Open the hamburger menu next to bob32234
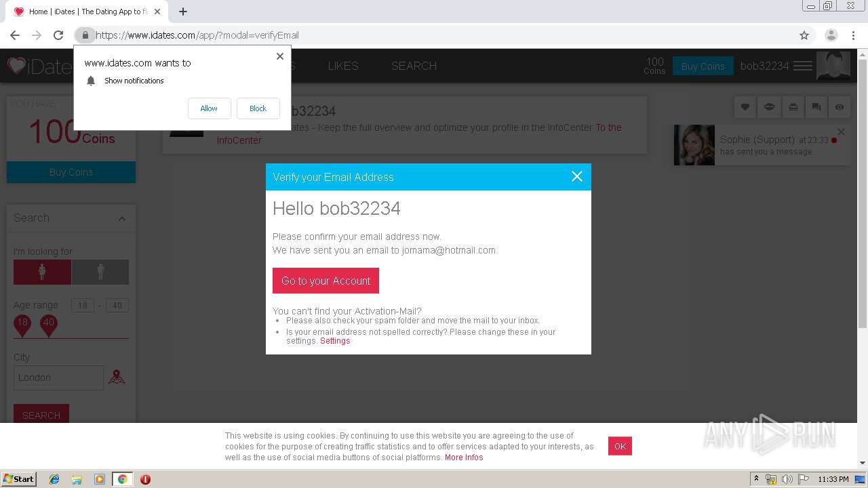The height and width of the screenshot is (488, 868). [803, 66]
